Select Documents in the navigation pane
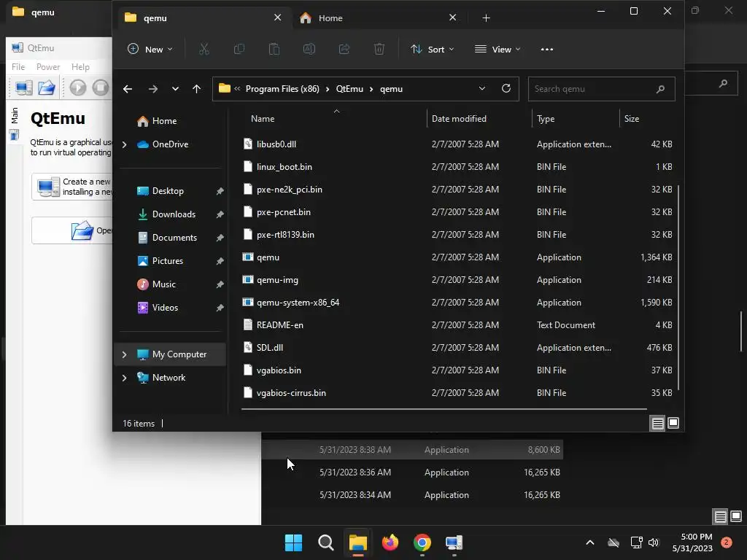The height and width of the screenshot is (560, 747). [x=174, y=238]
